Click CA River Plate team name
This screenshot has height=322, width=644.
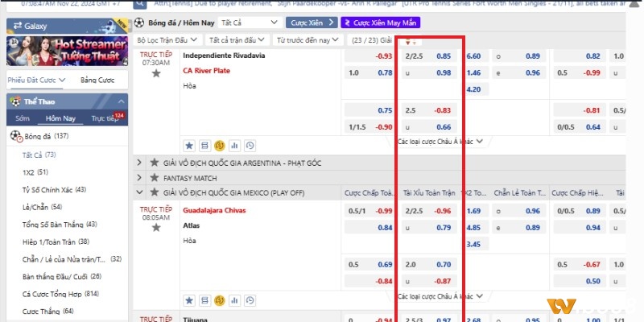206,71
